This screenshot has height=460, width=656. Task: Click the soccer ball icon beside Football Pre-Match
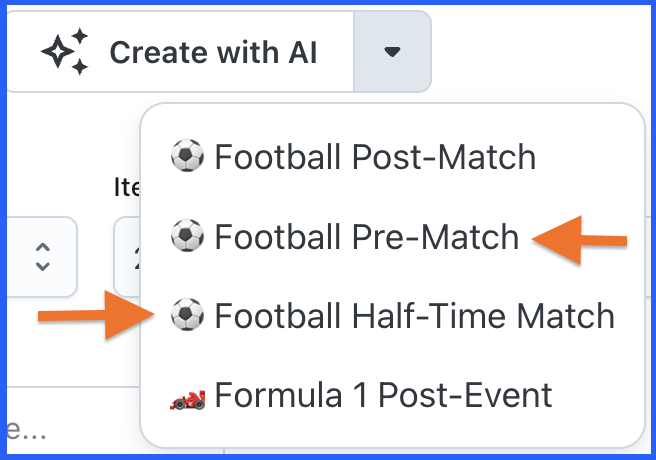coord(187,236)
